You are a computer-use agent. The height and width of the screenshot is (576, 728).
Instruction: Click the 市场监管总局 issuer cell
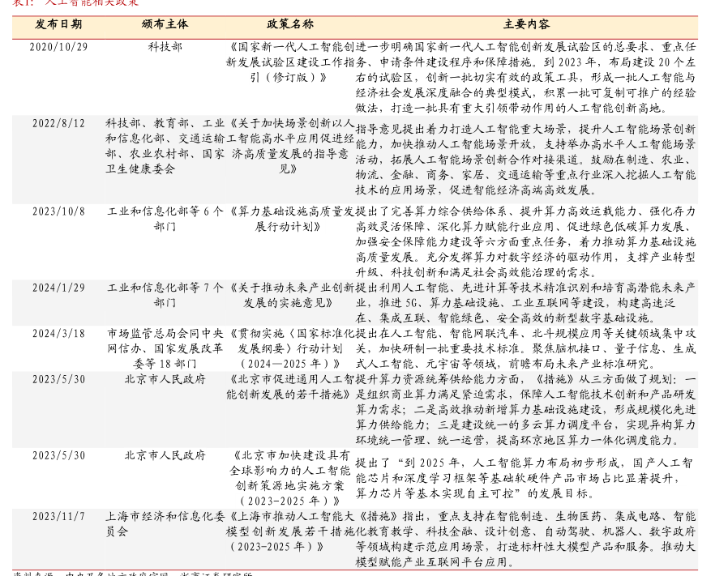pyautogui.click(x=165, y=348)
